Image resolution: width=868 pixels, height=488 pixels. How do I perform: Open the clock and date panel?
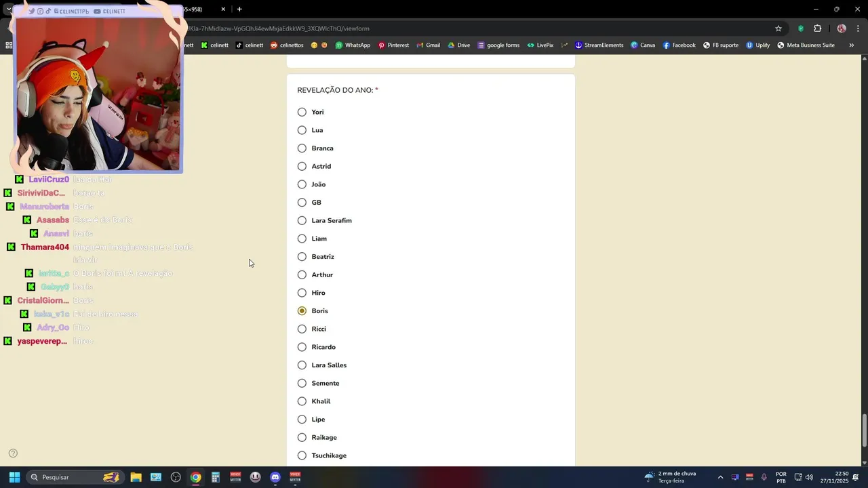pos(834,477)
